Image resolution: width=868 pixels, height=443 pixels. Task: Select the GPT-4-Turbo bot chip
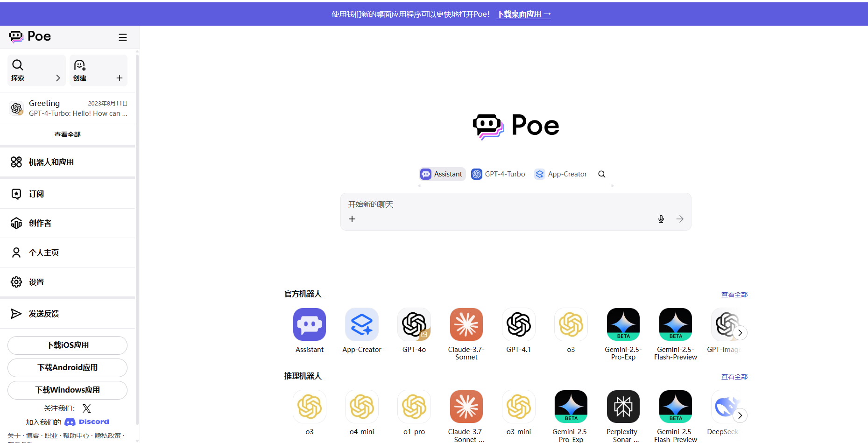coord(498,174)
